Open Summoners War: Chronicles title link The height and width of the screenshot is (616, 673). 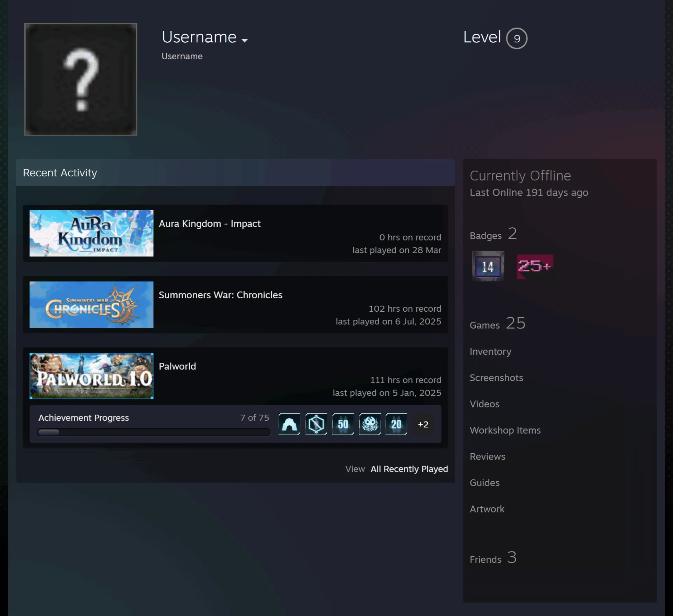(220, 295)
